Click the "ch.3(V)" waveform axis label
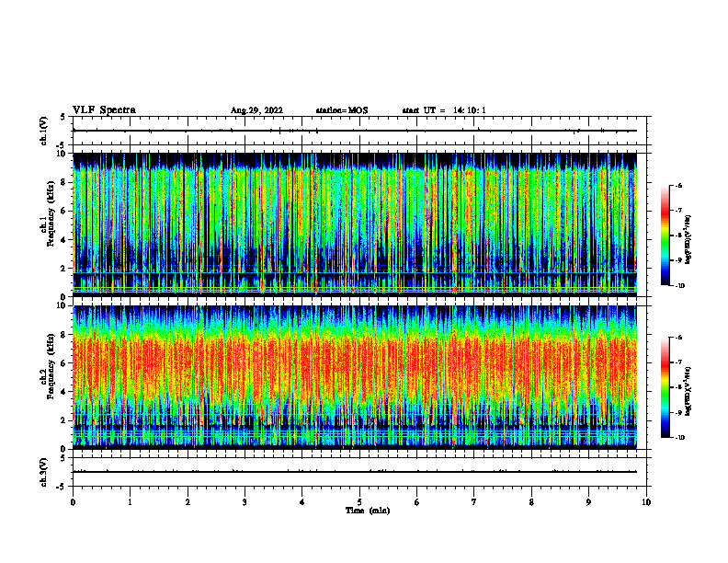Screen dimensions: 728x563 coord(44,472)
